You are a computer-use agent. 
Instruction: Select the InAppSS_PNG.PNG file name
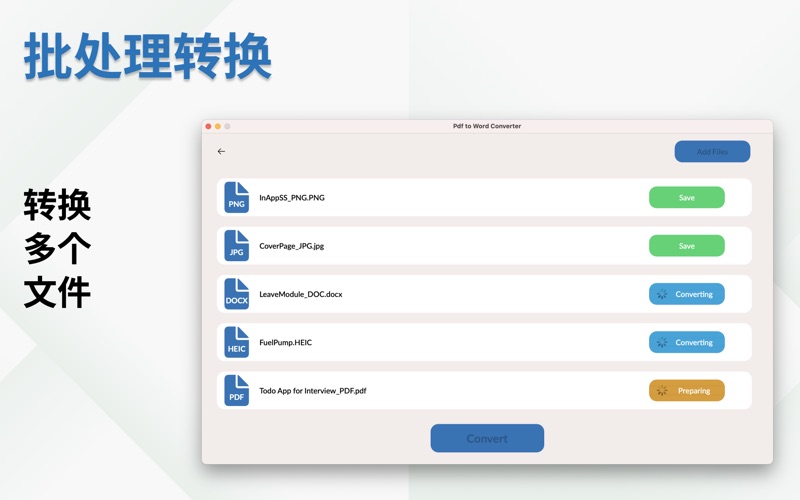coord(292,197)
